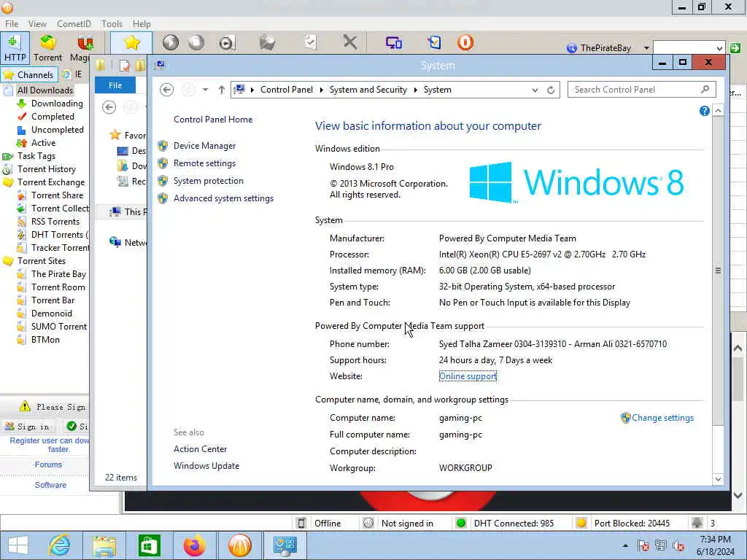Open Firefox from taskbar
The image size is (747, 560).
point(195,545)
